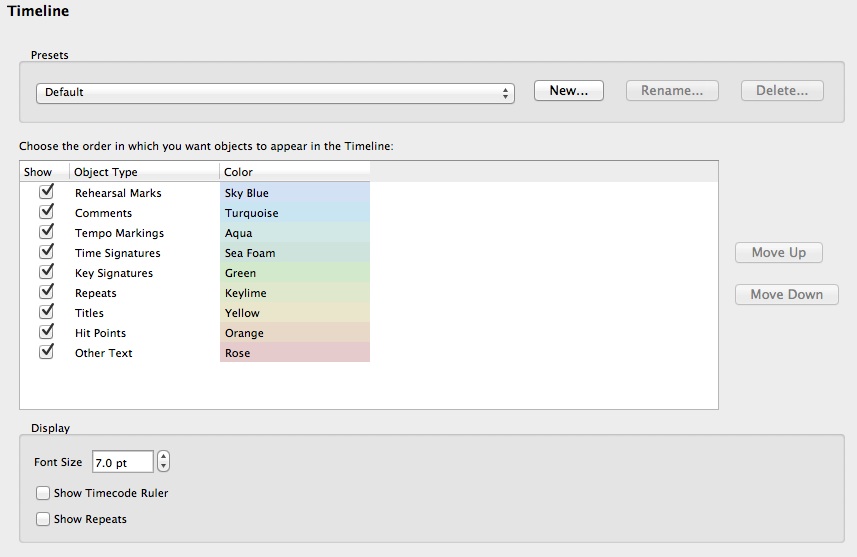
Task: Click the Sky Blue color swatch
Action: (294, 193)
